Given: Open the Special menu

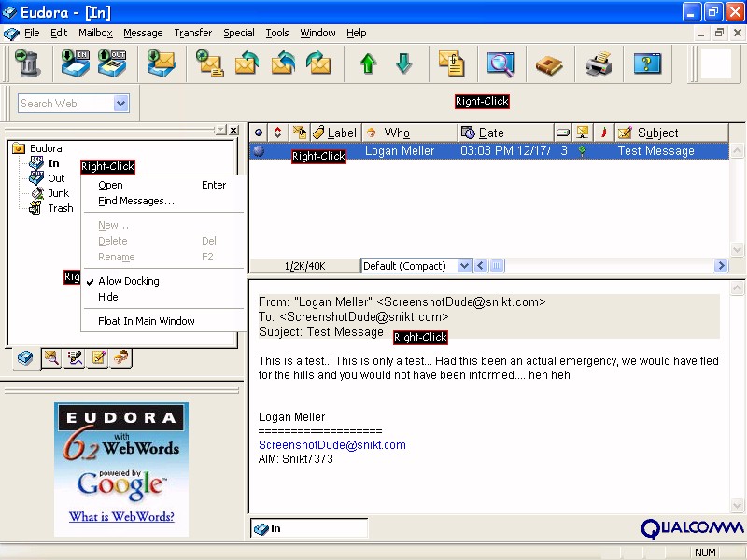Looking at the screenshot, I should click(239, 33).
